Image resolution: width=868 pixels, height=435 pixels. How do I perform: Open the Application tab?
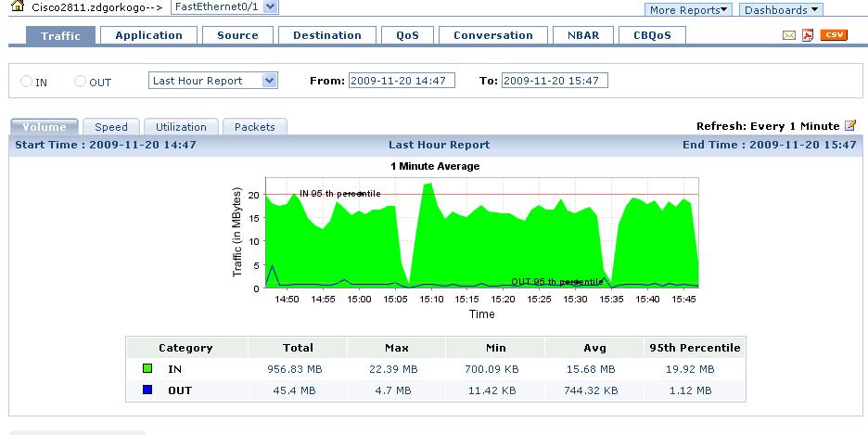pyautogui.click(x=148, y=35)
